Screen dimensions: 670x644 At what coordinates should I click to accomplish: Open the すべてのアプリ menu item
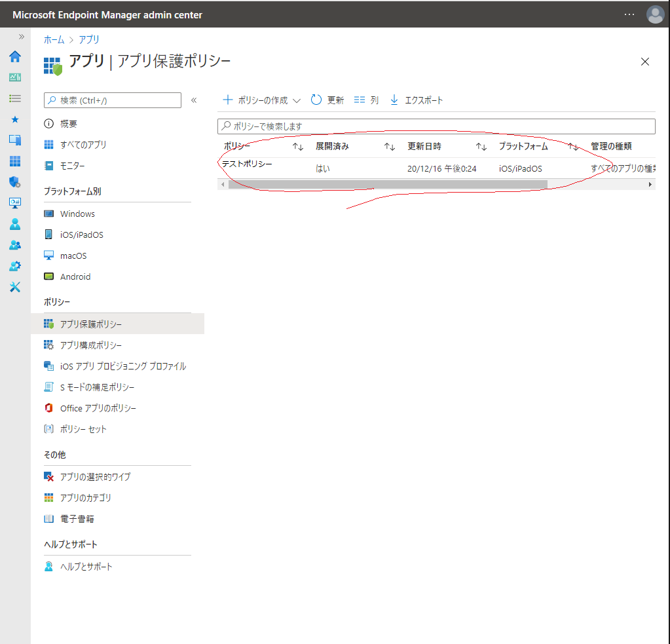[75, 144]
